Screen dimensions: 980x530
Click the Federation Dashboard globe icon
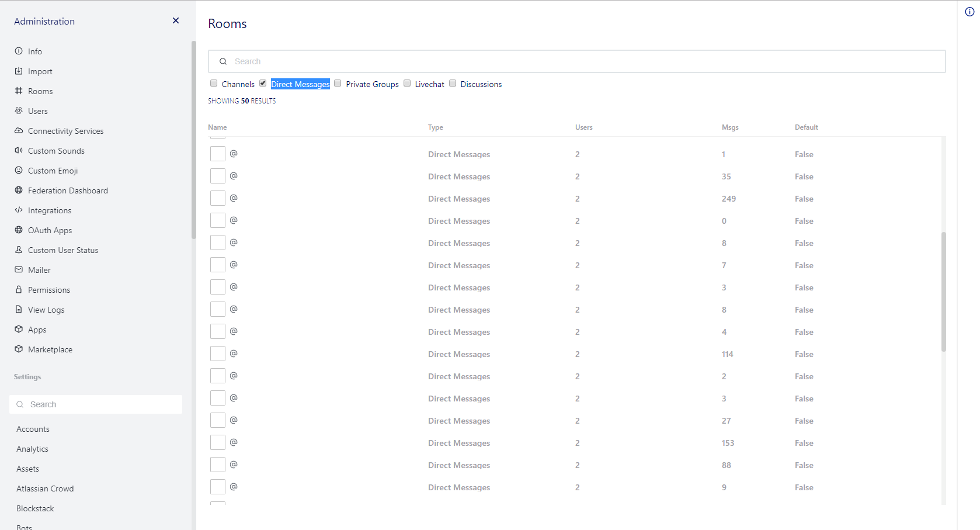19,190
